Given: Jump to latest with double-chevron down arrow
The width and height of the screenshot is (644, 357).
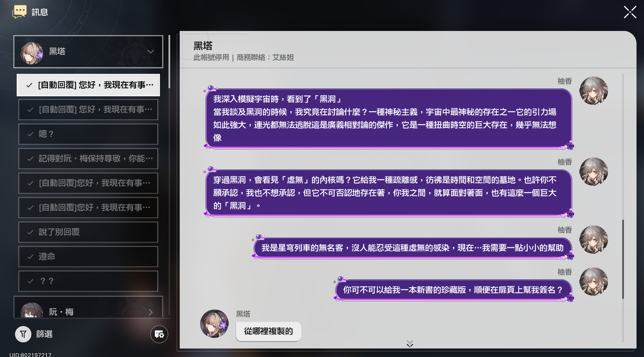Looking at the screenshot, I should 410,344.
